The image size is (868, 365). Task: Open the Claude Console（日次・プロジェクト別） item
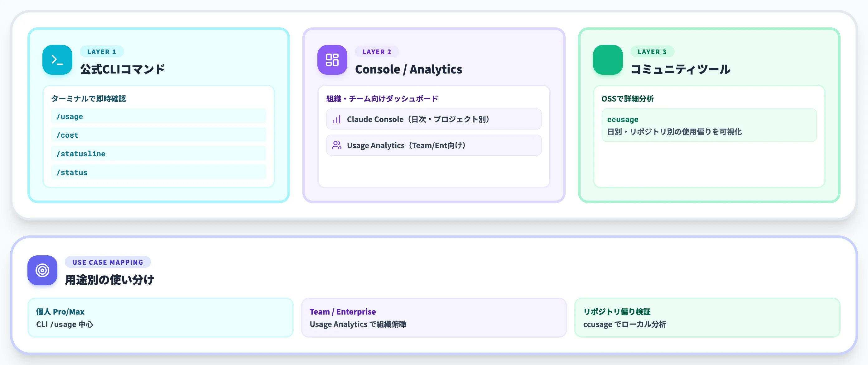(x=434, y=119)
